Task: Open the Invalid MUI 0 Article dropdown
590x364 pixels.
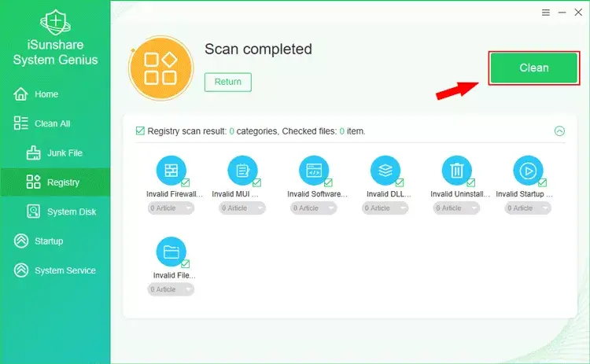Action: pyautogui.click(x=242, y=208)
